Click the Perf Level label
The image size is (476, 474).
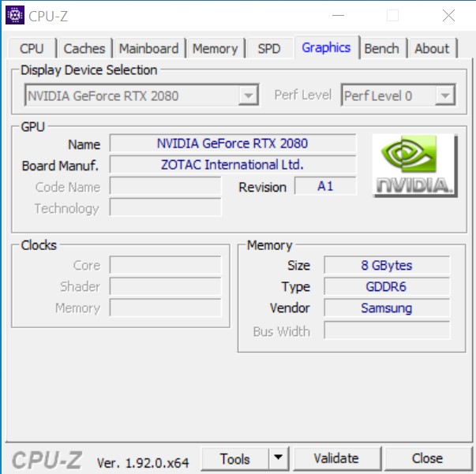pos(302,95)
